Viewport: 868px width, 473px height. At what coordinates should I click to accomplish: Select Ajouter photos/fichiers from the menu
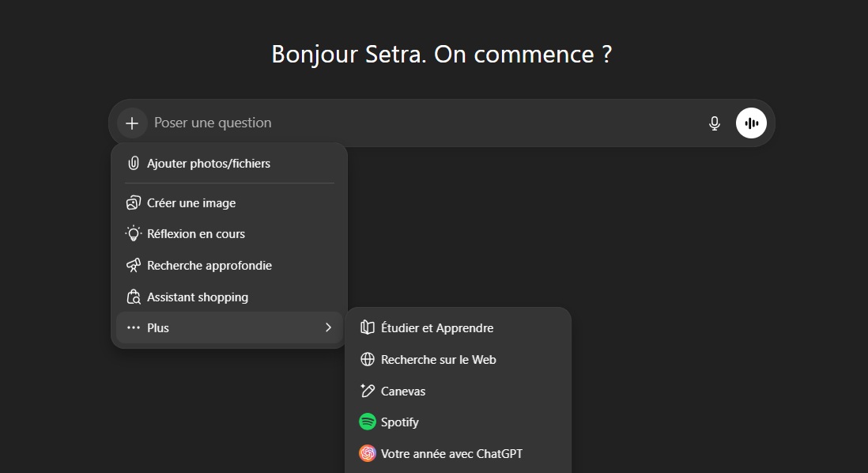click(x=208, y=163)
